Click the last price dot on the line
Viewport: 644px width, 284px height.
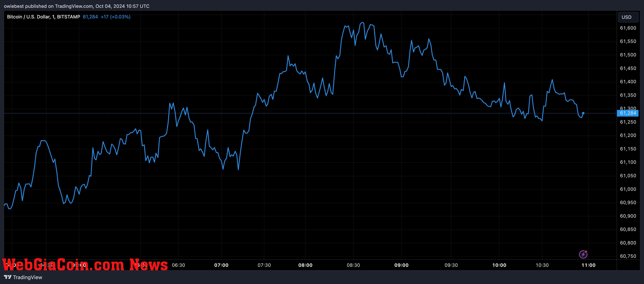pos(583,113)
